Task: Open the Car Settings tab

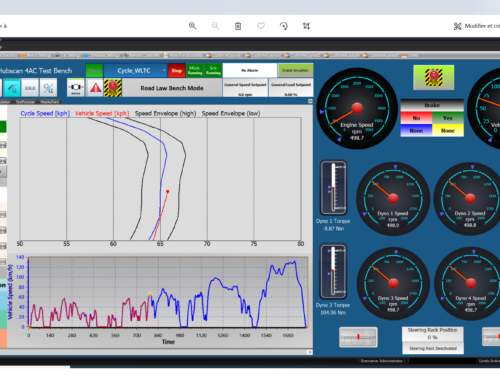Action: pyautogui.click(x=68, y=55)
